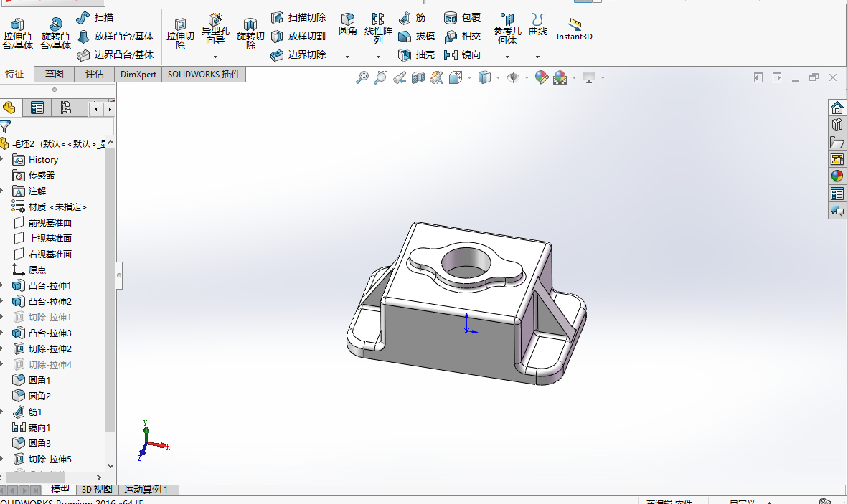Open the Appearances color ball task pane icon
Image resolution: width=848 pixels, height=504 pixels.
coord(837,176)
